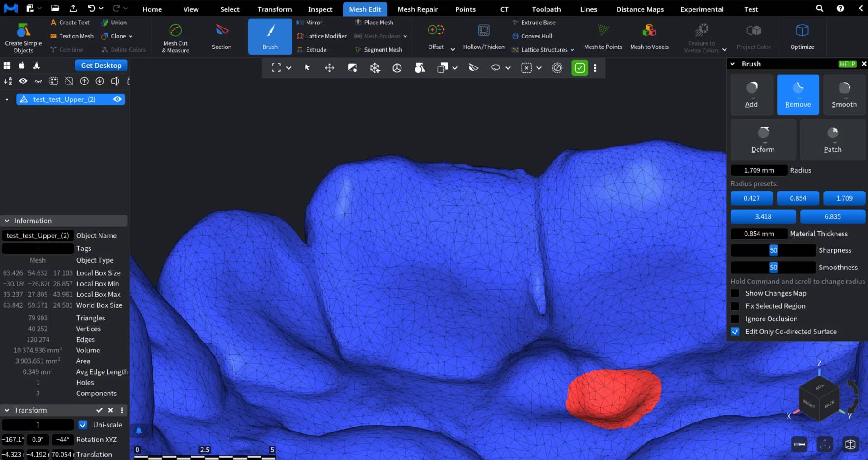The width and height of the screenshot is (868, 460).
Task: Enable Ignore Occlusion checkbox
Action: (735, 319)
